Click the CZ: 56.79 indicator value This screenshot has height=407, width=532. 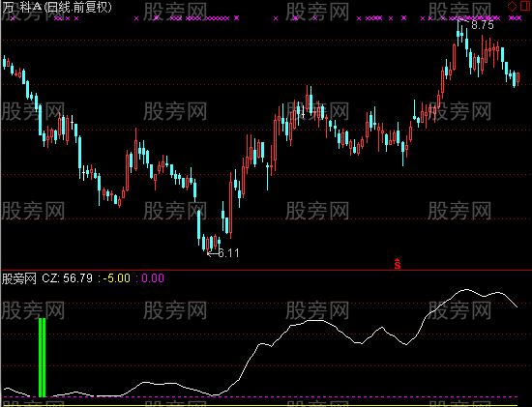pos(67,278)
